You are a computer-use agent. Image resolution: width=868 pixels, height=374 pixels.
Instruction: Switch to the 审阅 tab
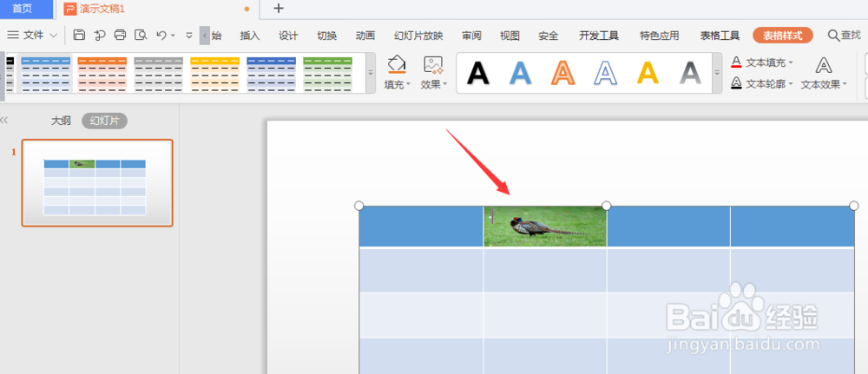coord(471,36)
